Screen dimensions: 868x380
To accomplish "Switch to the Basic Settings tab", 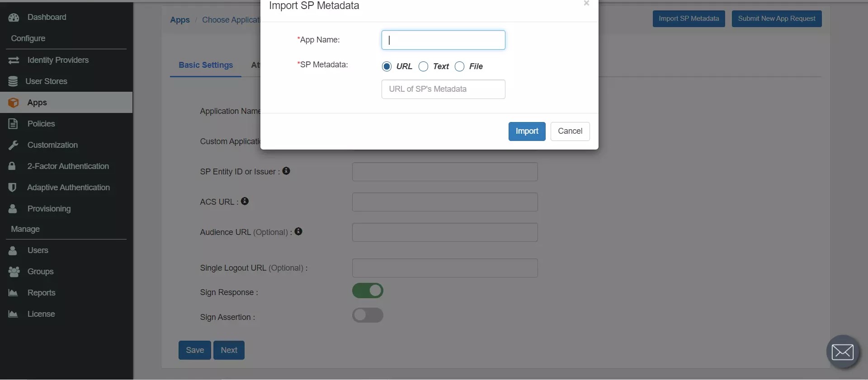I will point(206,65).
